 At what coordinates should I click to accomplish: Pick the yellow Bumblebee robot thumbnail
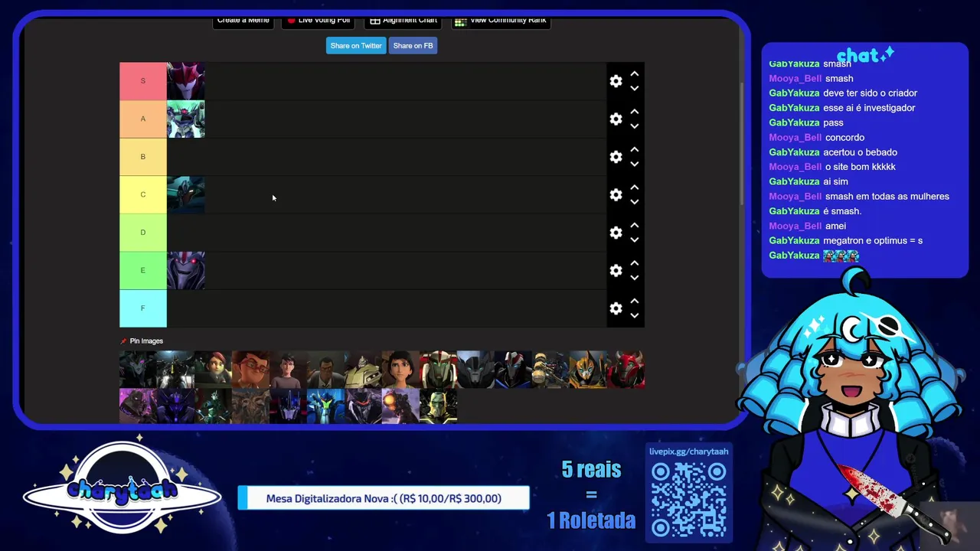pyautogui.click(x=588, y=370)
